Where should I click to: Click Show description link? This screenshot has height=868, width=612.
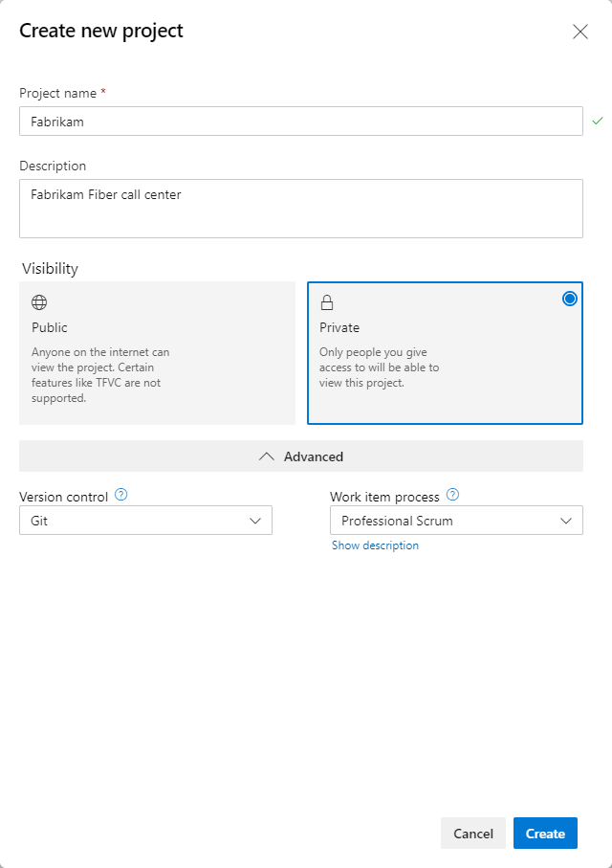click(x=375, y=545)
